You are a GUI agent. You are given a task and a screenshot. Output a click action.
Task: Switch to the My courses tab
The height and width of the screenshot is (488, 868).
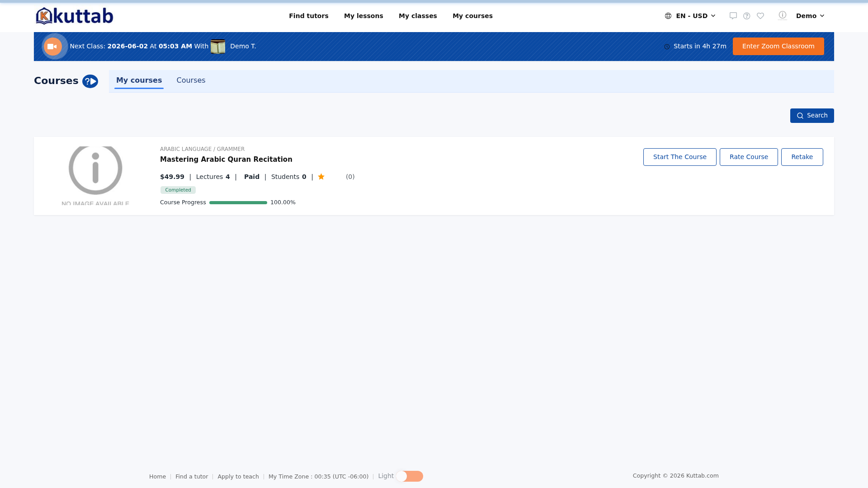(x=139, y=80)
